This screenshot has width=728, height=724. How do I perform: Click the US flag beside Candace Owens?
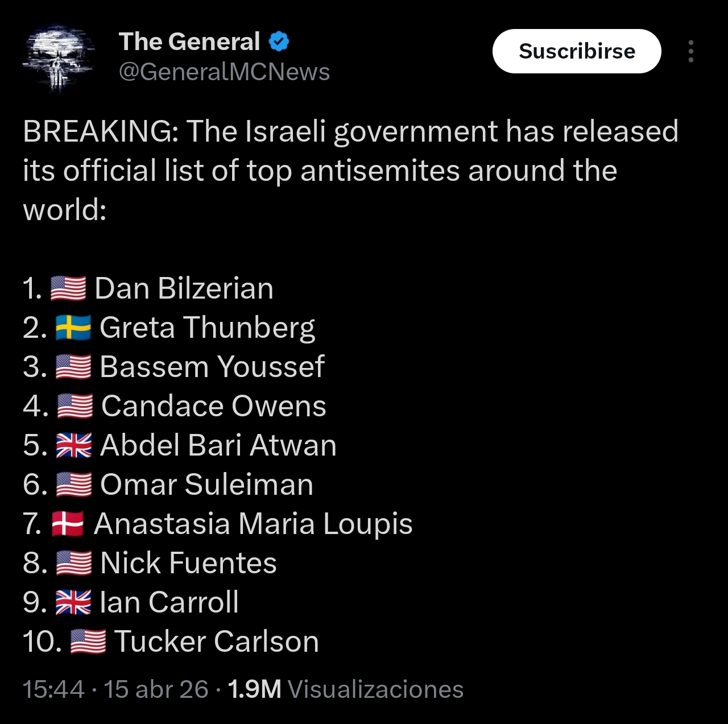pos(75,406)
